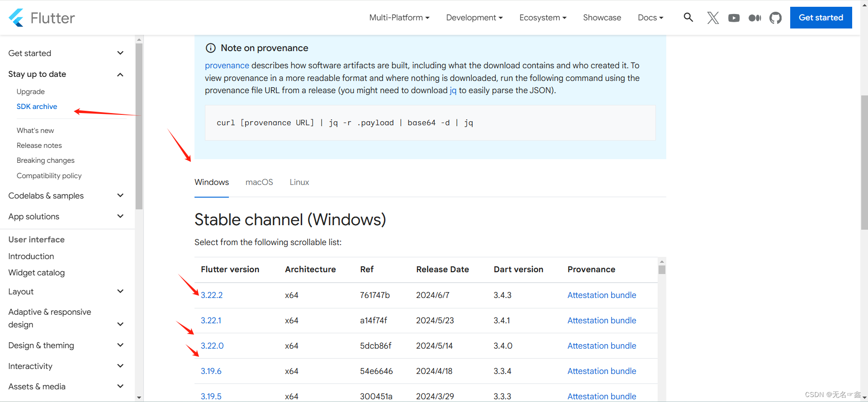Screen dimensions: 868x402
Task: Expand the Get started sidebar section
Action: pos(66,53)
